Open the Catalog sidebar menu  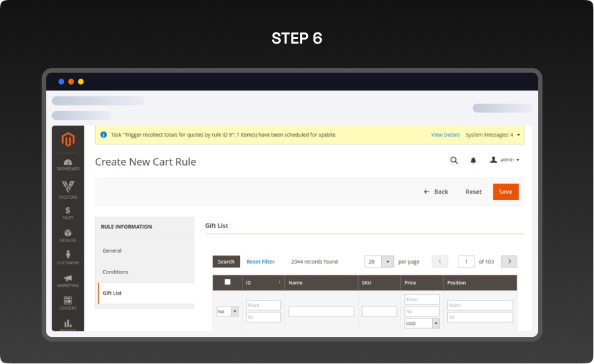tap(68, 235)
